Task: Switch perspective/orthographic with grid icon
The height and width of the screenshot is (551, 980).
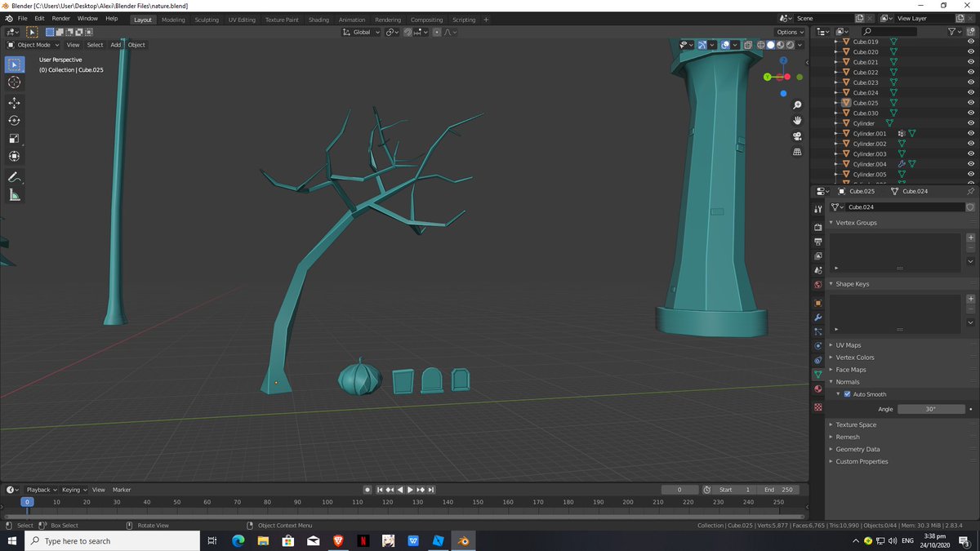Action: coord(797,152)
